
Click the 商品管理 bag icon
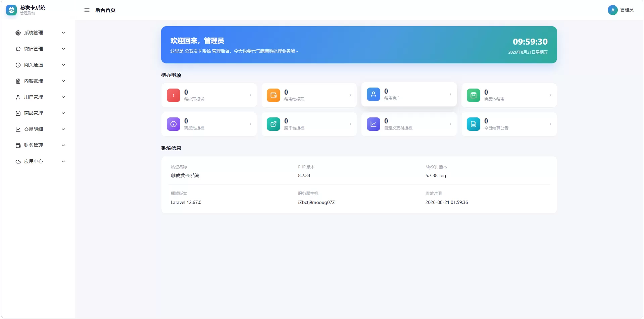18,113
